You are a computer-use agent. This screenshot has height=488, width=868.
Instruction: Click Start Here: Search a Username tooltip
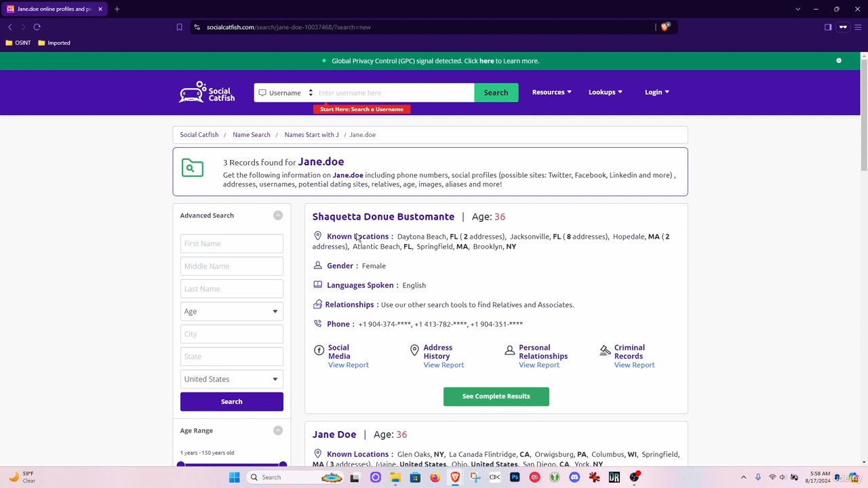[361, 109]
